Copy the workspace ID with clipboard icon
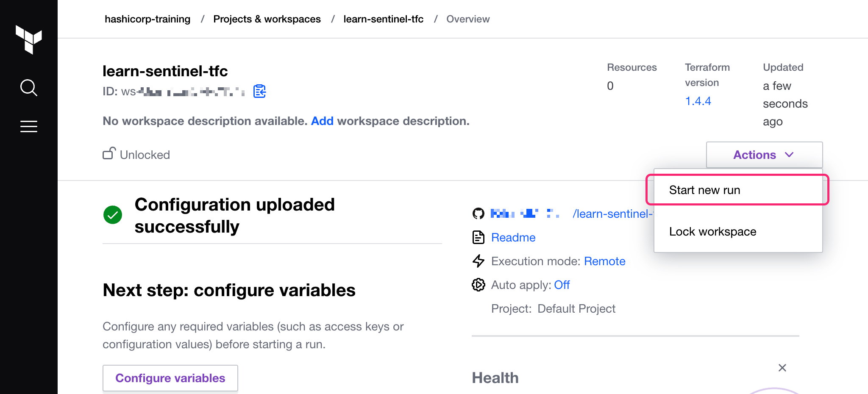Viewport: 868px width, 394px height. [259, 91]
